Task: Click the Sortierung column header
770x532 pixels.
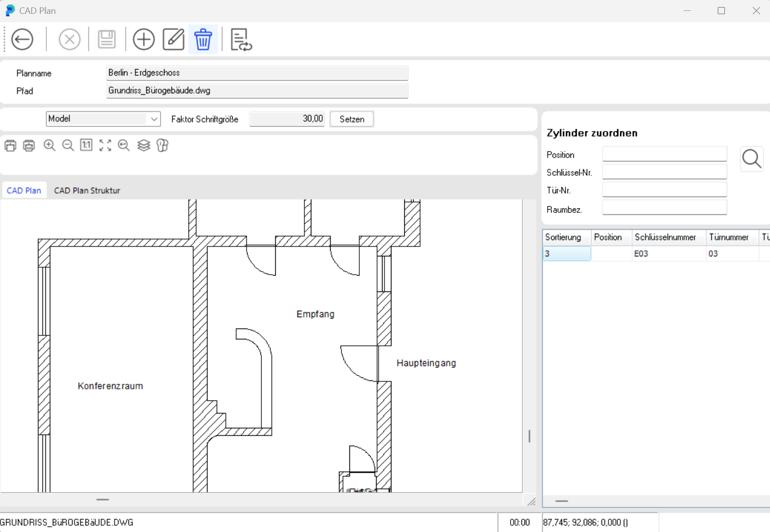Action: click(563, 238)
